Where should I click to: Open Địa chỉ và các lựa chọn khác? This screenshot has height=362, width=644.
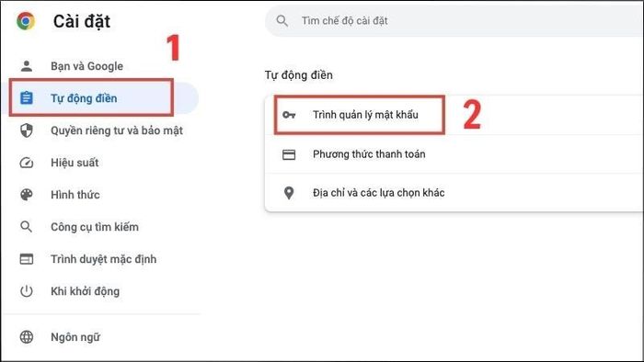click(454, 193)
